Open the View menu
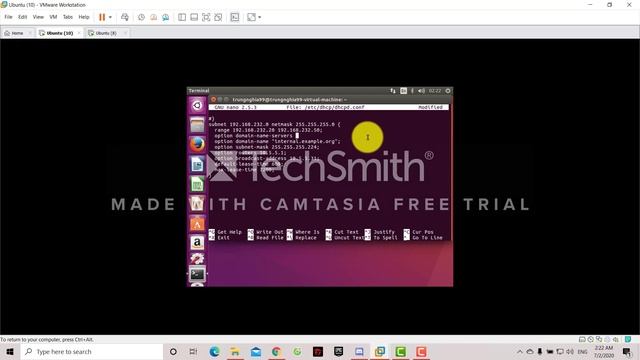 pyautogui.click(x=38, y=17)
